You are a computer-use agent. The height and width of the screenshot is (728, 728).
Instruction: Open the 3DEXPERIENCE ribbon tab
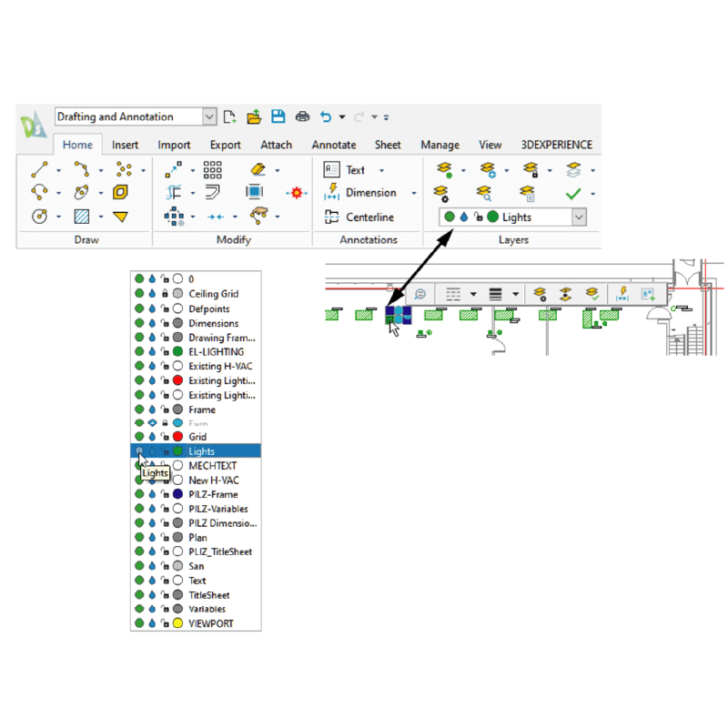pos(556,145)
